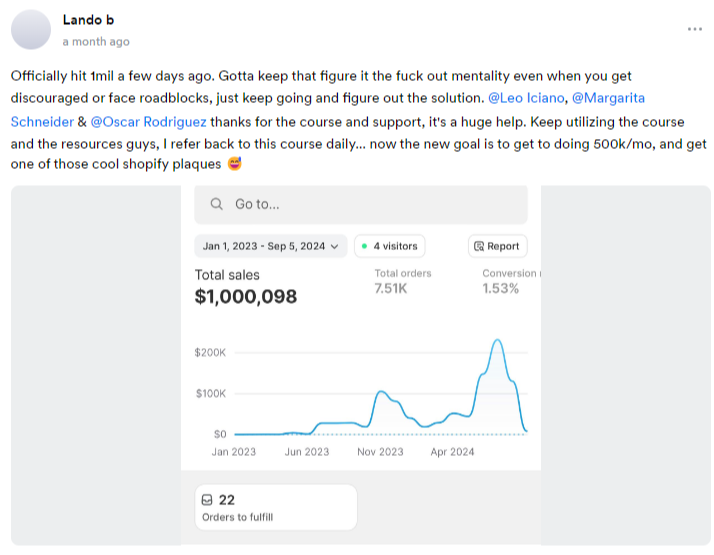
Task: Click the star-eyes emoji in post
Action: point(234,165)
